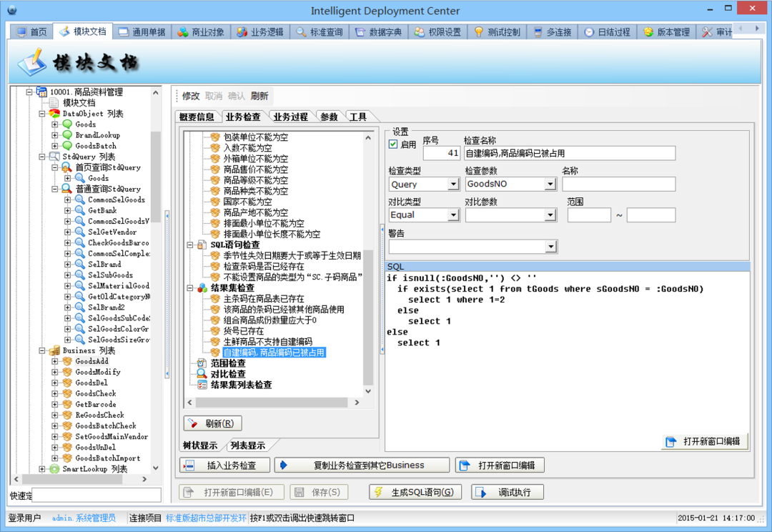Click the 快速定位 input field

(96, 496)
